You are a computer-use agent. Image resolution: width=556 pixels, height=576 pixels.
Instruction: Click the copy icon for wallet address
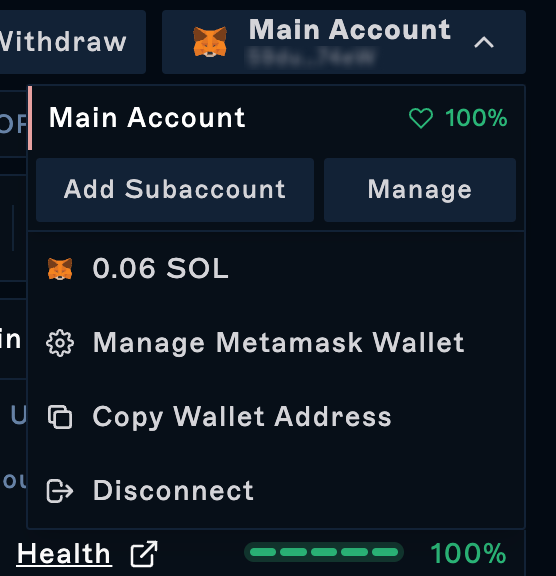[60, 417]
